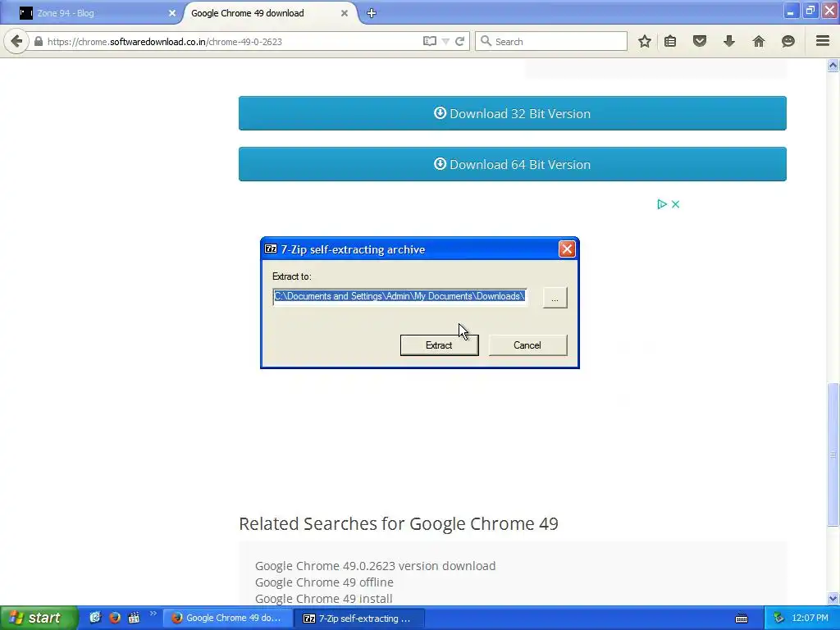
Task: Click the Extract button
Action: pos(440,345)
